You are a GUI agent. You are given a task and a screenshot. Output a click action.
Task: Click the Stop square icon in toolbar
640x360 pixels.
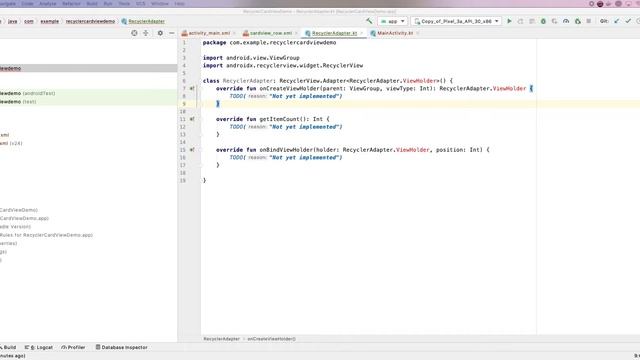[589, 21]
